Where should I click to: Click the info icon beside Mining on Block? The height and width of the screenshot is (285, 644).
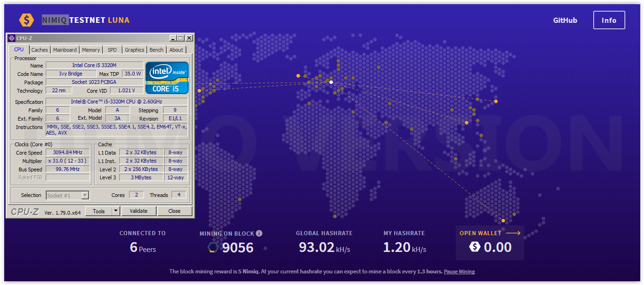click(259, 233)
